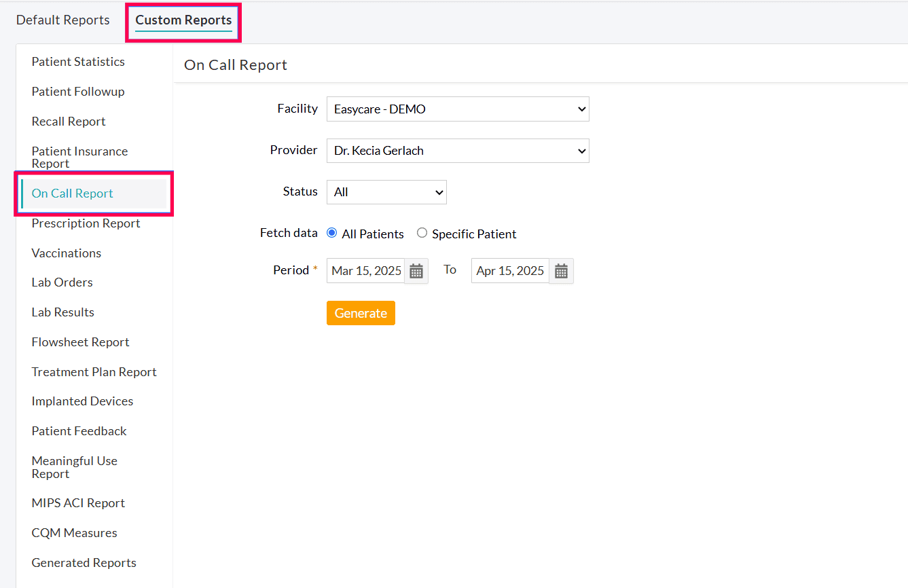Open the Recall Report
Image resolution: width=908 pixels, height=588 pixels.
pyautogui.click(x=69, y=121)
